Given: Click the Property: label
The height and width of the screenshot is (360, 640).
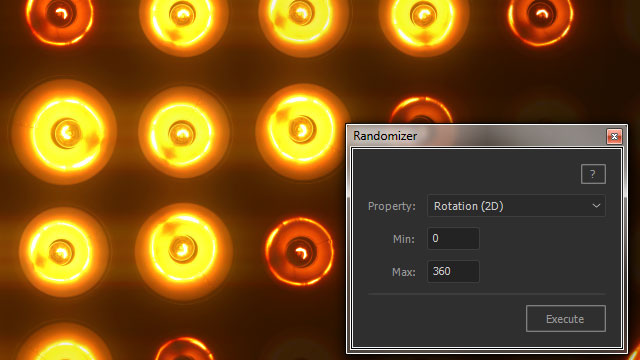Looking at the screenshot, I should click(x=391, y=206).
